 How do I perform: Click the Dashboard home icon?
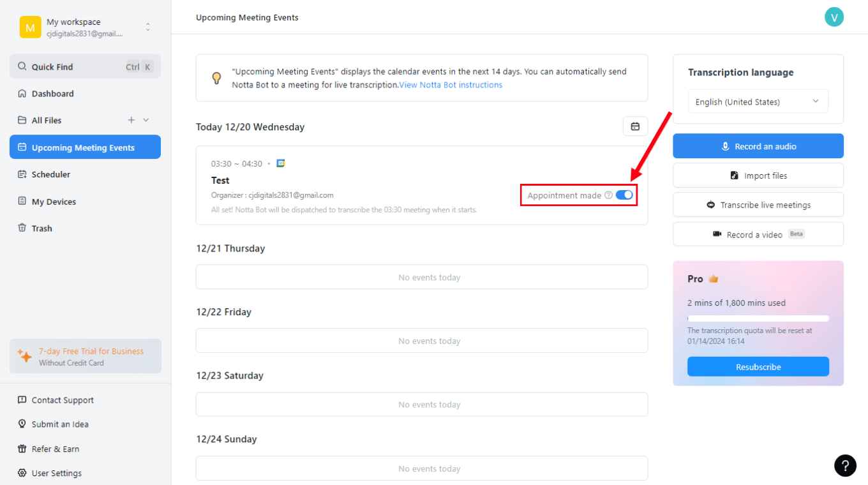pyautogui.click(x=22, y=94)
